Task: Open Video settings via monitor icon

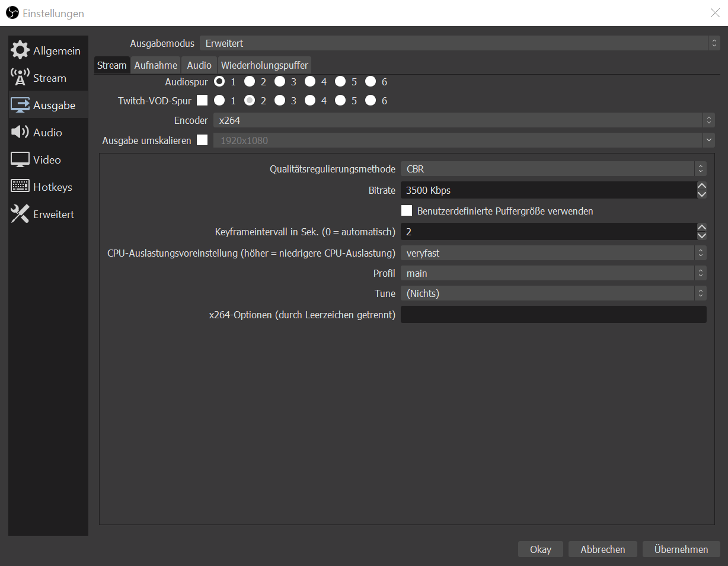Action: click(20, 159)
